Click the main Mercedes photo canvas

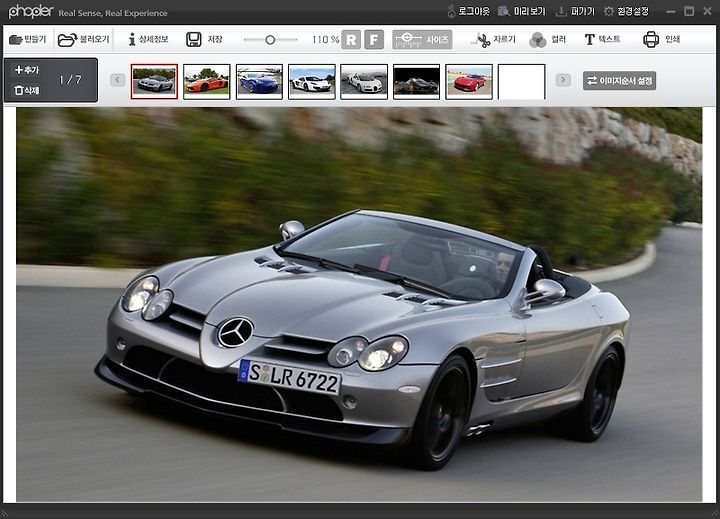pyautogui.click(x=359, y=305)
